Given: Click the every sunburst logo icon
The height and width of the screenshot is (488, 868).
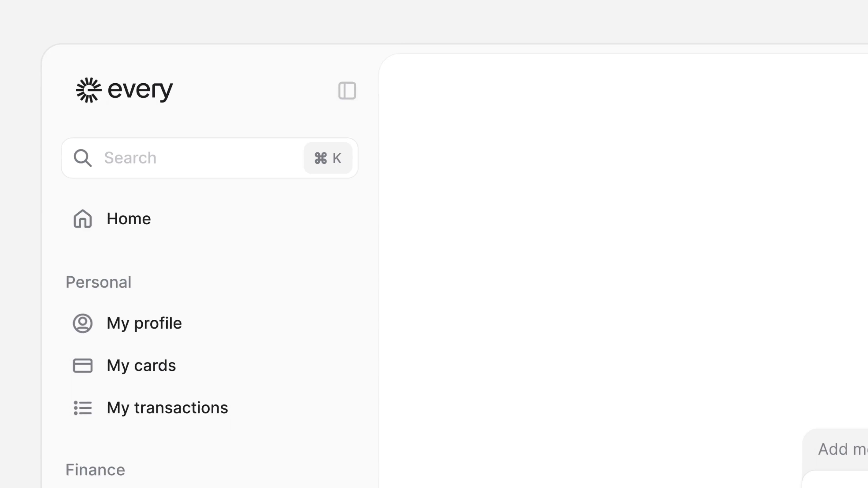Looking at the screenshot, I should [x=89, y=90].
